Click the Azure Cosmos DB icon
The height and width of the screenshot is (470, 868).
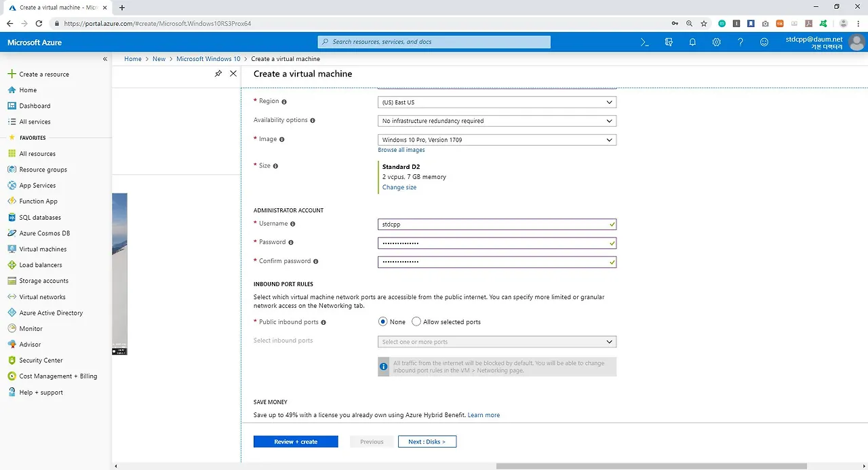tap(12, 233)
